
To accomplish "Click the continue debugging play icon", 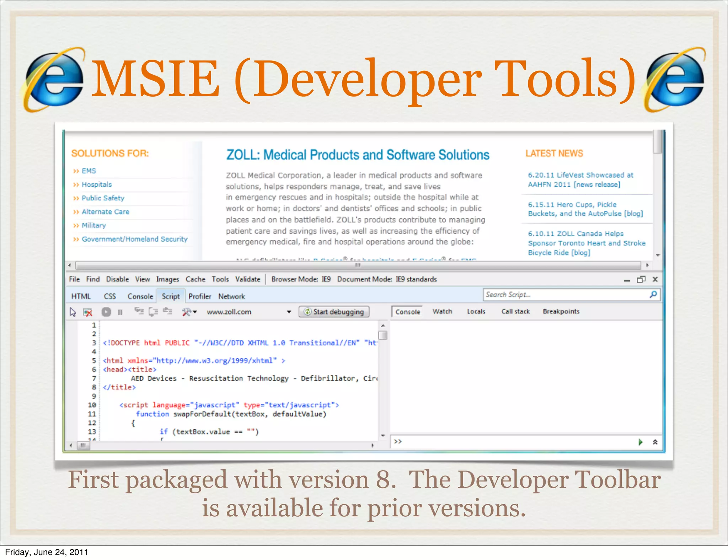I will click(106, 312).
